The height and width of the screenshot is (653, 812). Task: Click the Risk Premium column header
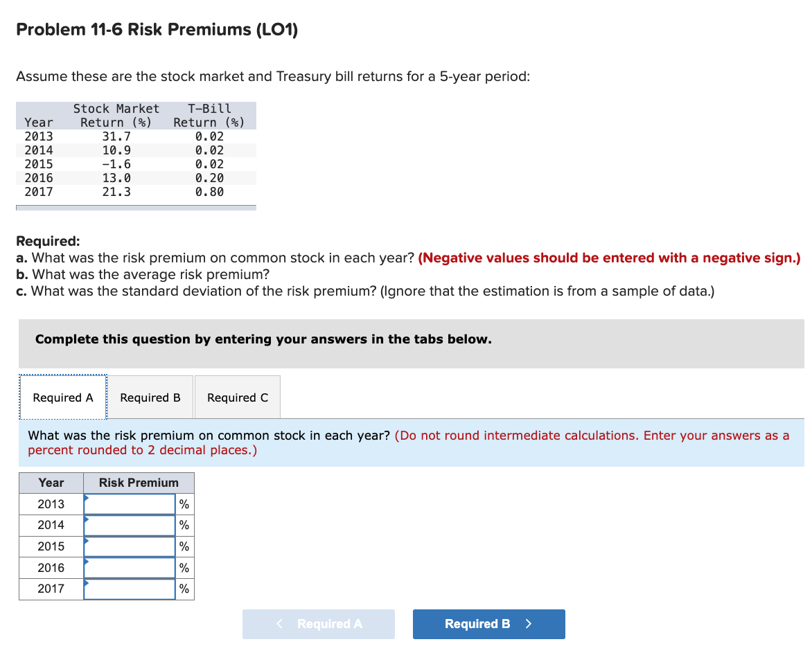click(x=139, y=482)
